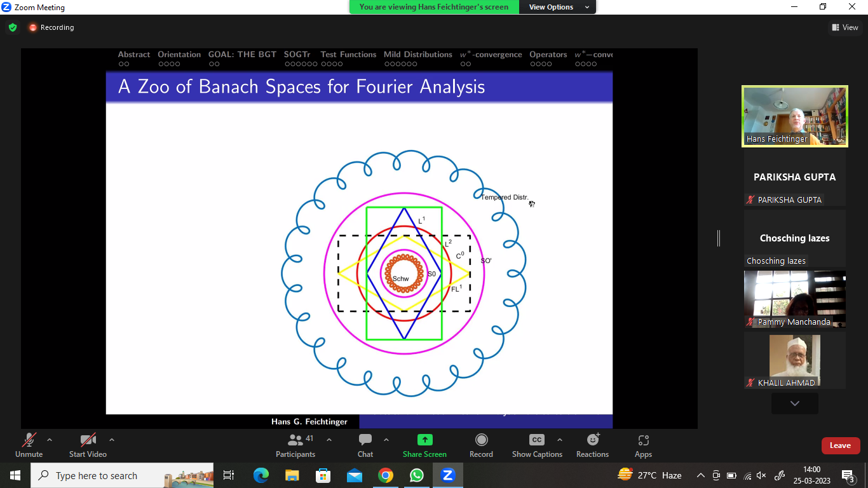
Task: Leave the meeting
Action: (x=840, y=445)
